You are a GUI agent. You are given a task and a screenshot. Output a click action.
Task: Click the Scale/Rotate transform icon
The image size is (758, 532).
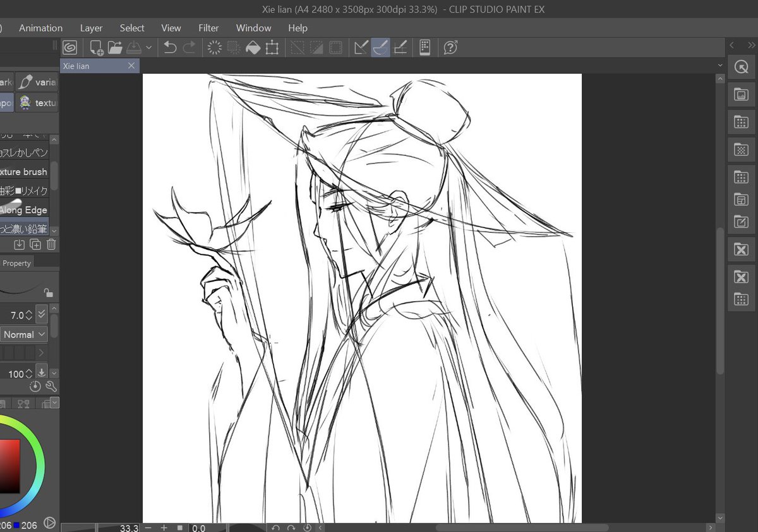pyautogui.click(x=272, y=47)
